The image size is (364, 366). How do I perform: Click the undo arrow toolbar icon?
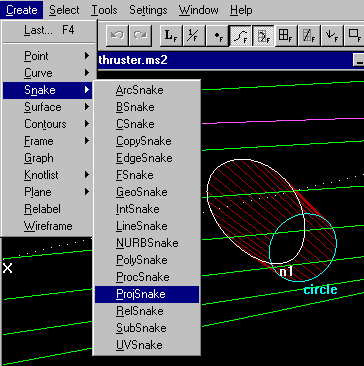(x=117, y=35)
